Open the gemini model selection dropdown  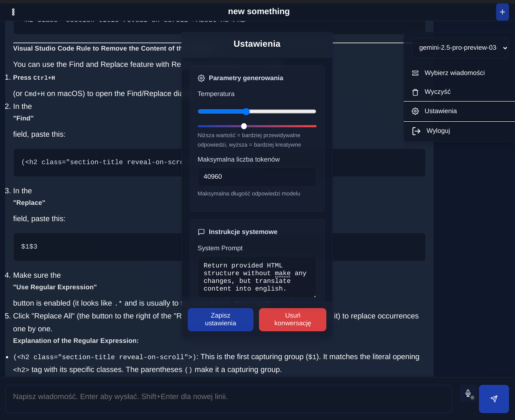460,48
